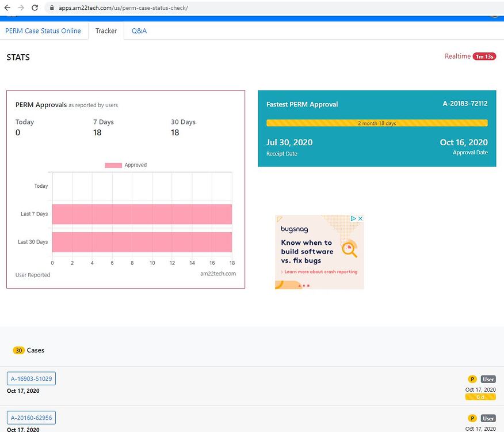Click the browser reload icon
The height and width of the screenshot is (432, 504).
click(36, 9)
